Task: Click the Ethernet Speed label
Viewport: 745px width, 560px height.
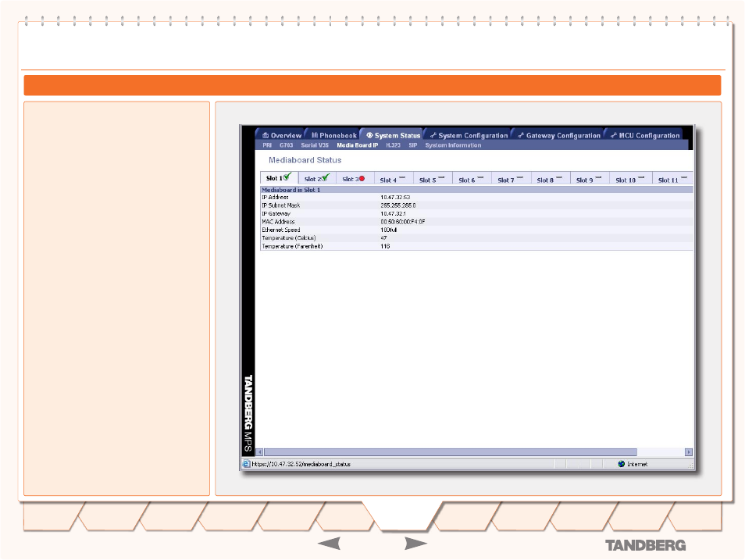Action: click(x=281, y=230)
